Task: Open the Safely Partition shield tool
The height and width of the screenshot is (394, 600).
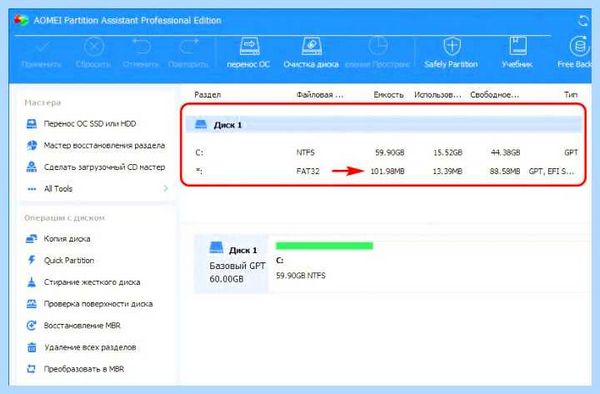Action: [452, 46]
